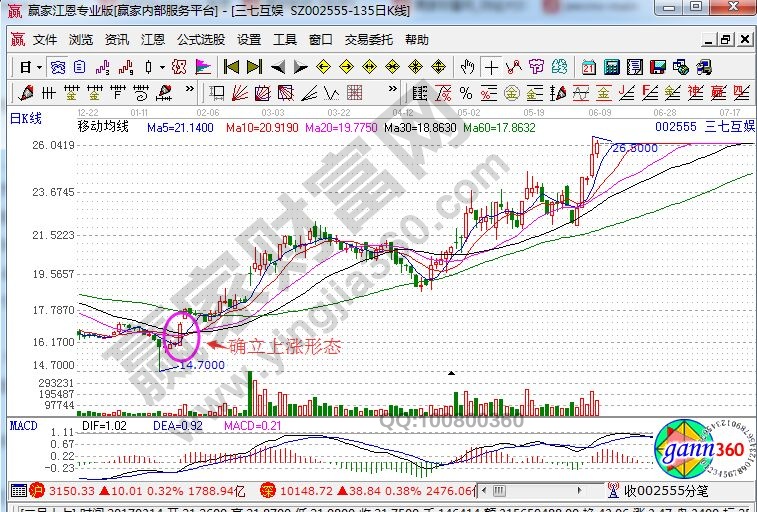Screen dimensions: 757x512
Task: Open the calendar icon showing 21
Action: click(x=589, y=67)
